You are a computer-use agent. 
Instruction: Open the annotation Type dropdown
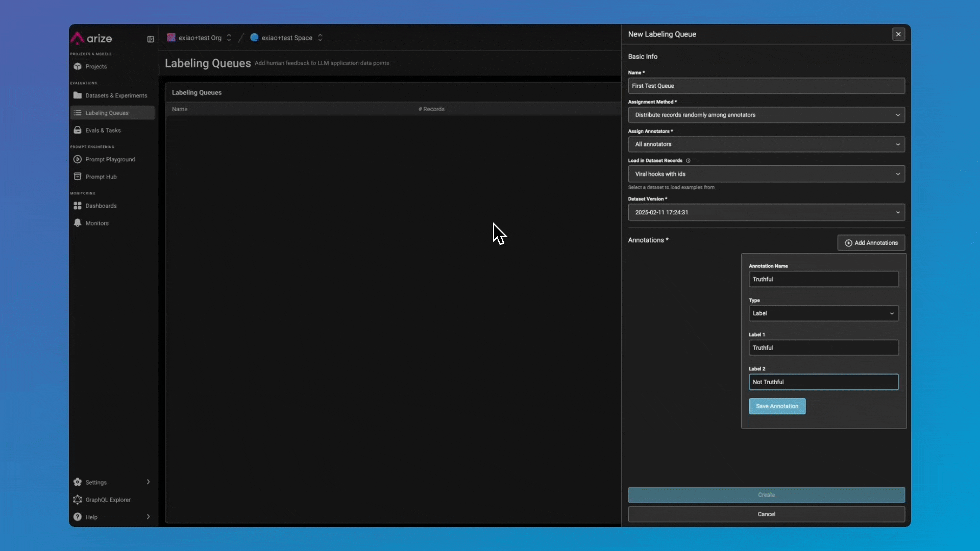pos(823,313)
